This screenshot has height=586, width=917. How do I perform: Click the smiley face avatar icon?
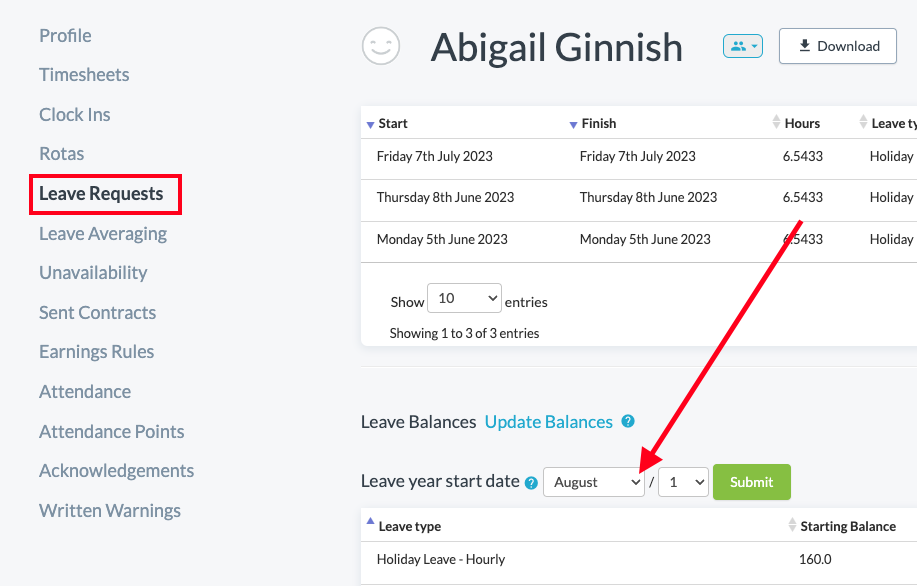tap(381, 46)
